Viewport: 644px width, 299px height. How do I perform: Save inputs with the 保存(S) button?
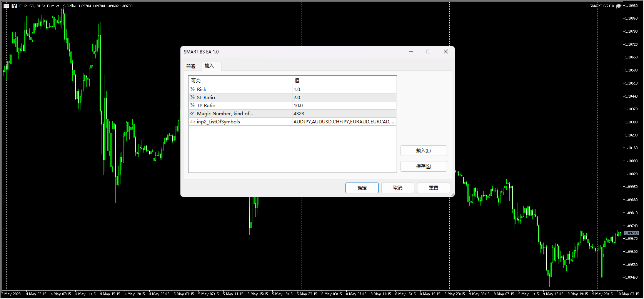point(424,166)
